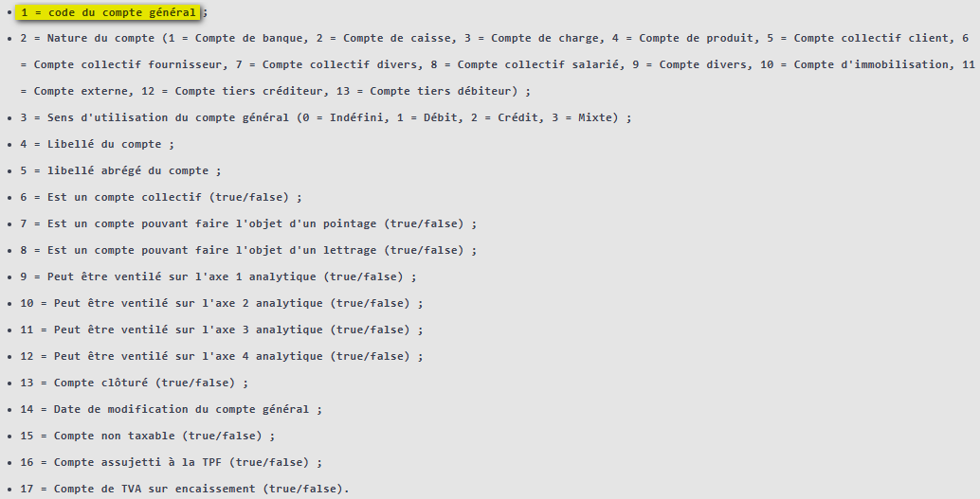This screenshot has height=499, width=980.
Task: Click the "axe 3 analytique" entry
Action: [x=221, y=330]
